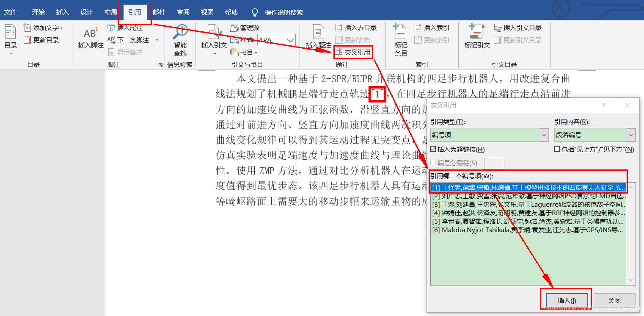
Task: Click the [1] citation mark in document
Action: [x=377, y=94]
